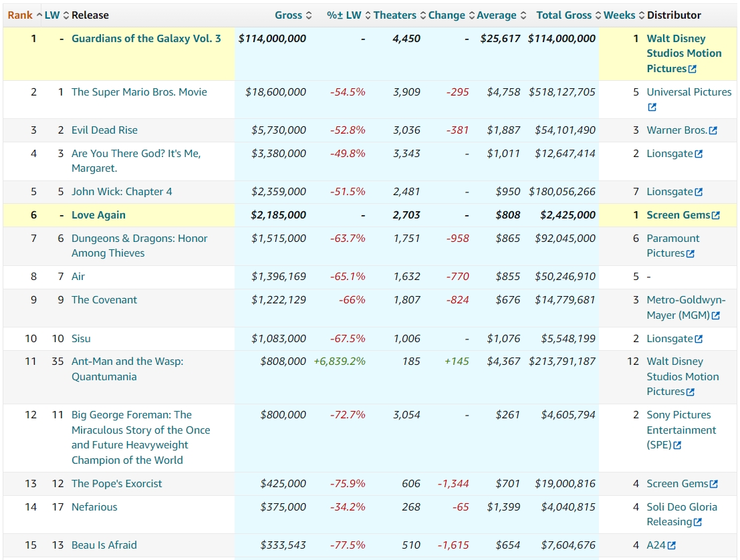Image resolution: width=740 pixels, height=560 pixels.
Task: Open Walt Disney Studios distributor link for Guardians
Action: pos(684,53)
